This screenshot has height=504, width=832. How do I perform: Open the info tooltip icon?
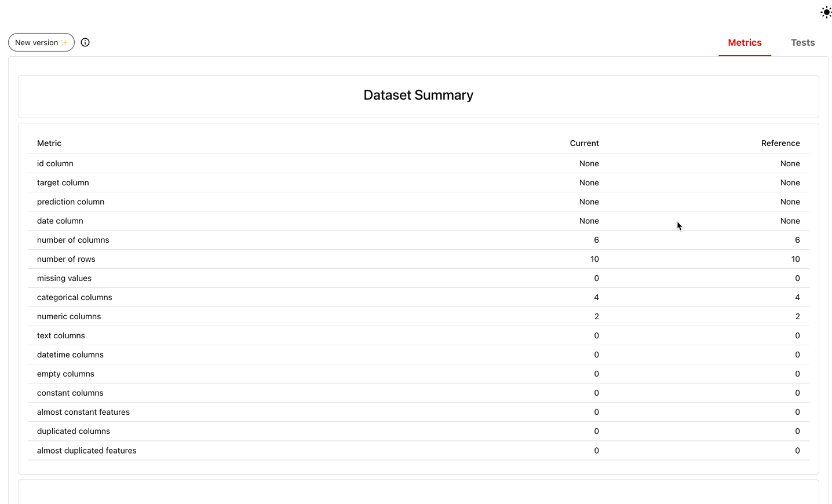85,42
